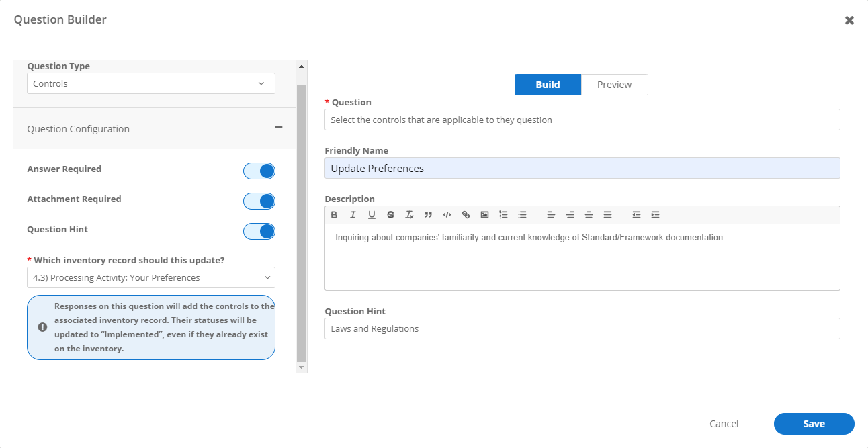Click the Friendly Name input field

click(582, 167)
